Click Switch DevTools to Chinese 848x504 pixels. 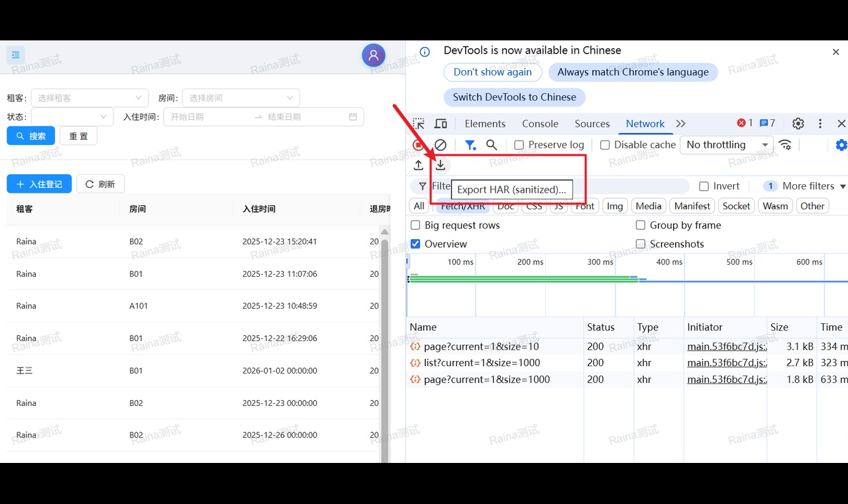click(515, 97)
